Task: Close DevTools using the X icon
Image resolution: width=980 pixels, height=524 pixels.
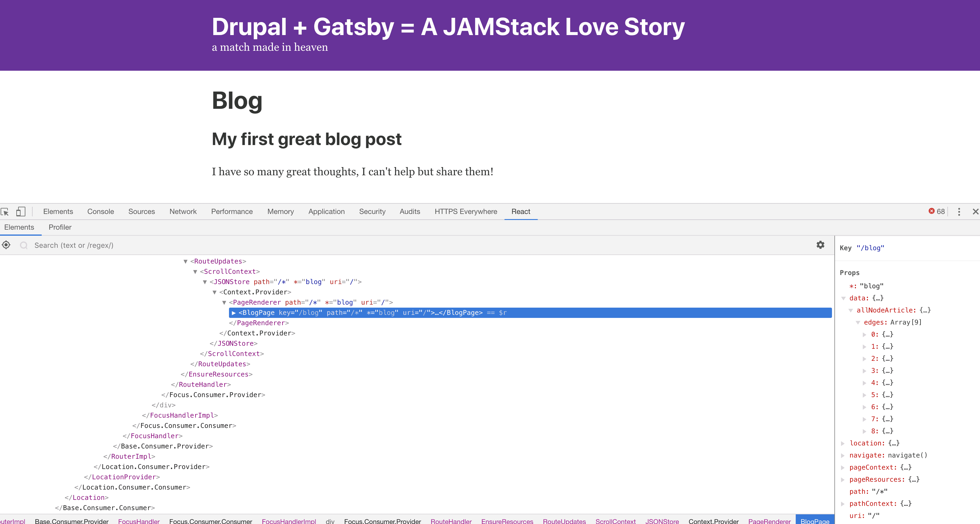Action: [x=975, y=212]
